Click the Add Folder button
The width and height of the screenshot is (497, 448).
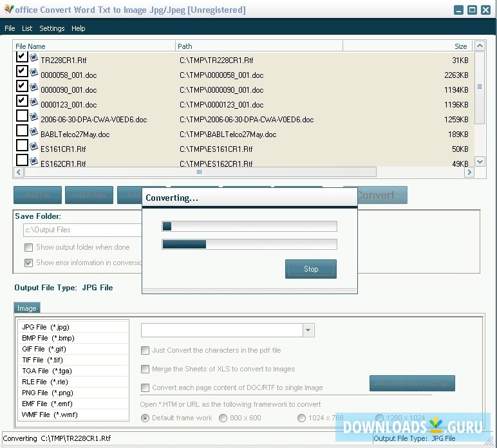point(89,195)
